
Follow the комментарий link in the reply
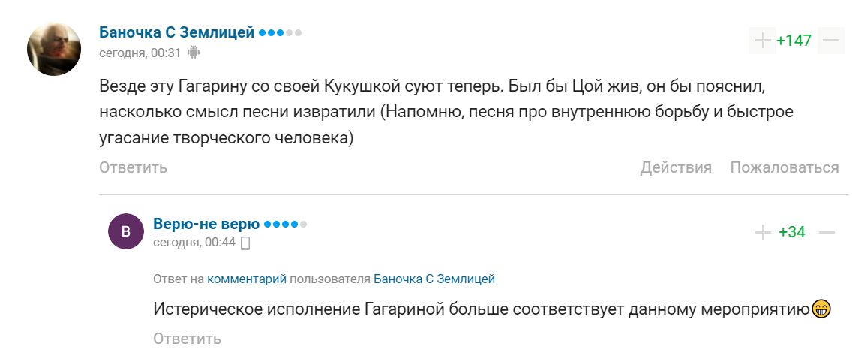[x=247, y=279]
